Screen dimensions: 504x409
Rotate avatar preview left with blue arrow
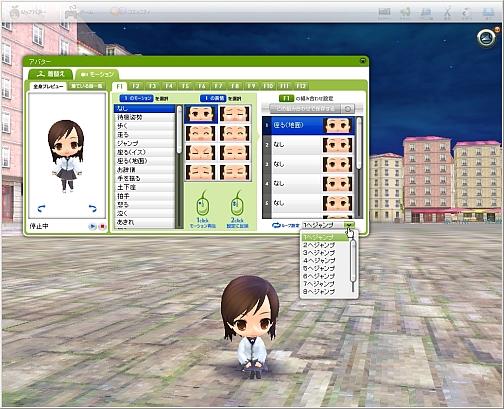(x=41, y=209)
